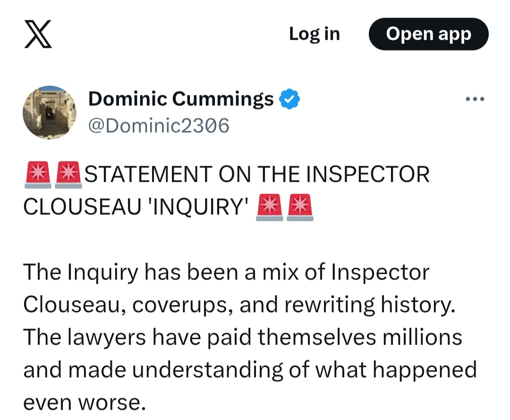
Task: Tap the Open app button
Action: [428, 34]
